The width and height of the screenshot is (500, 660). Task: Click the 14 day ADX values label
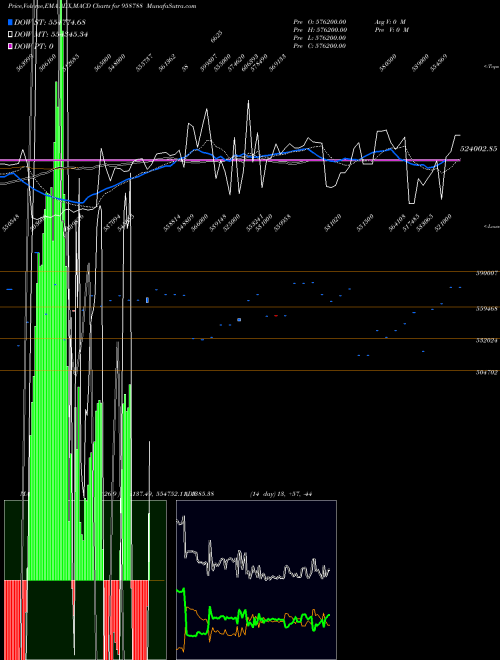281,494
